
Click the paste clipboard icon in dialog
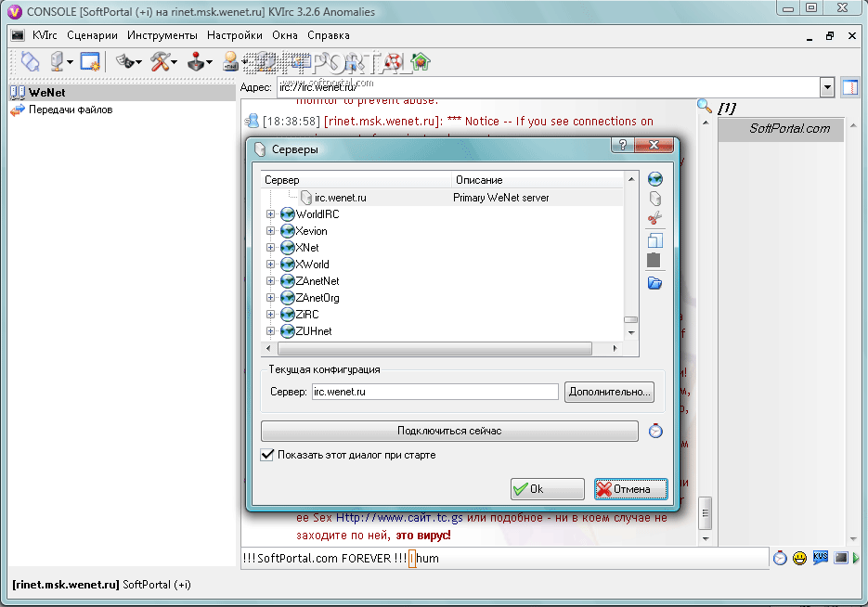pos(654,260)
